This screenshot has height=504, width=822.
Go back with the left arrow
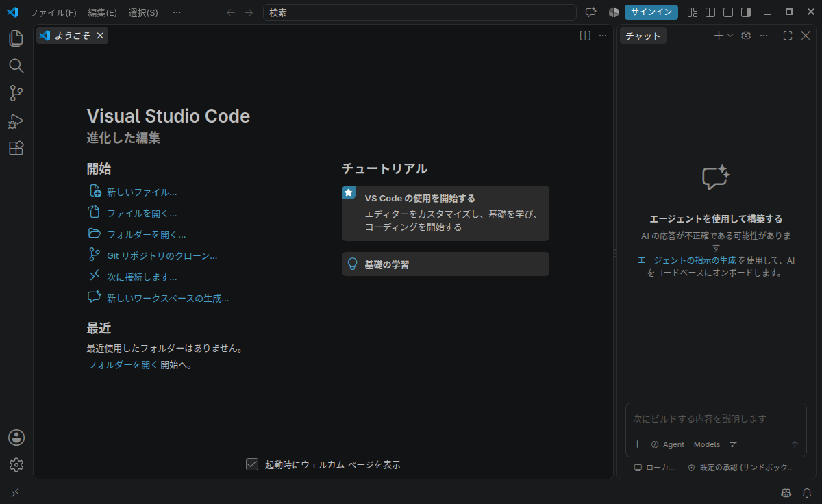[231, 12]
